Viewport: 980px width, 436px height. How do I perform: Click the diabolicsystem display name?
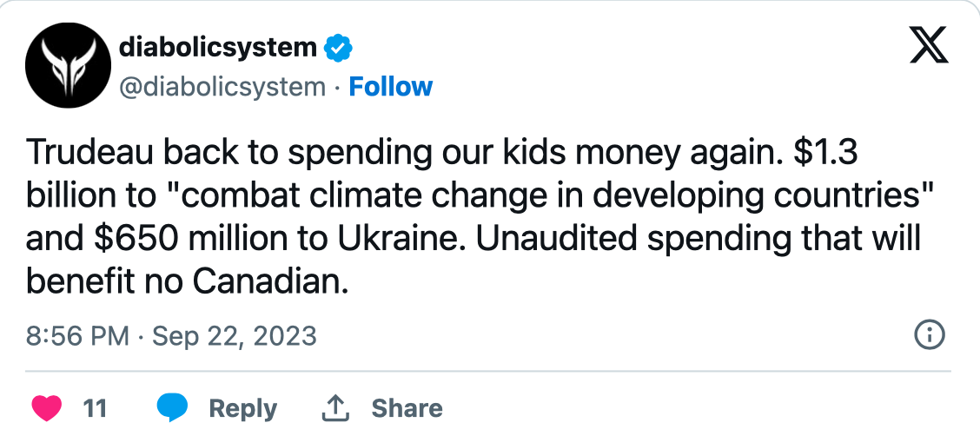217,48
